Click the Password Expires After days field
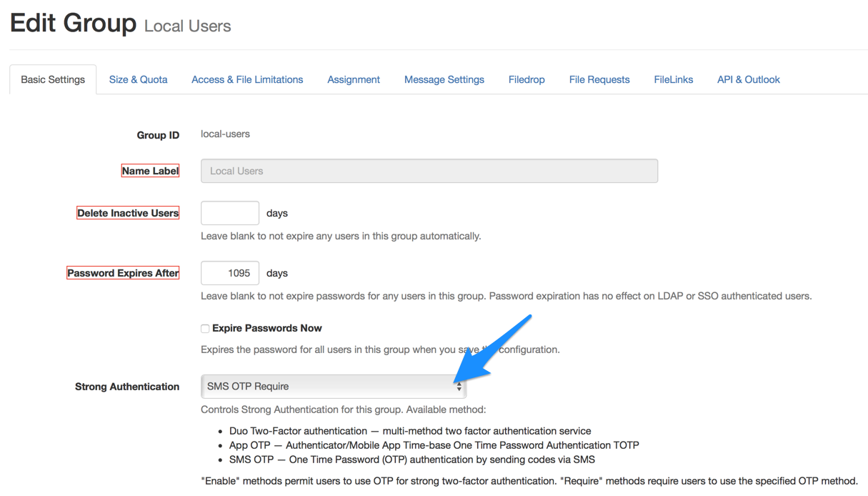 [x=230, y=273]
